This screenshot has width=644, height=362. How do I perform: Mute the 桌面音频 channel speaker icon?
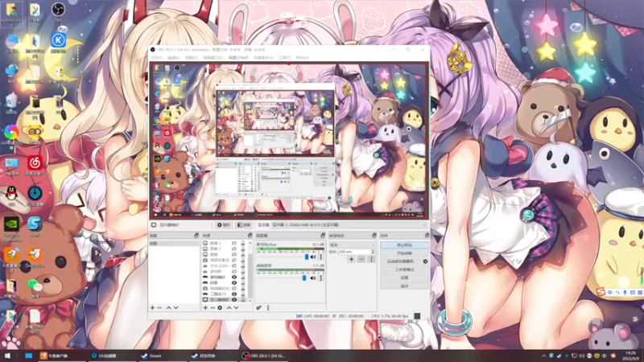313,278
